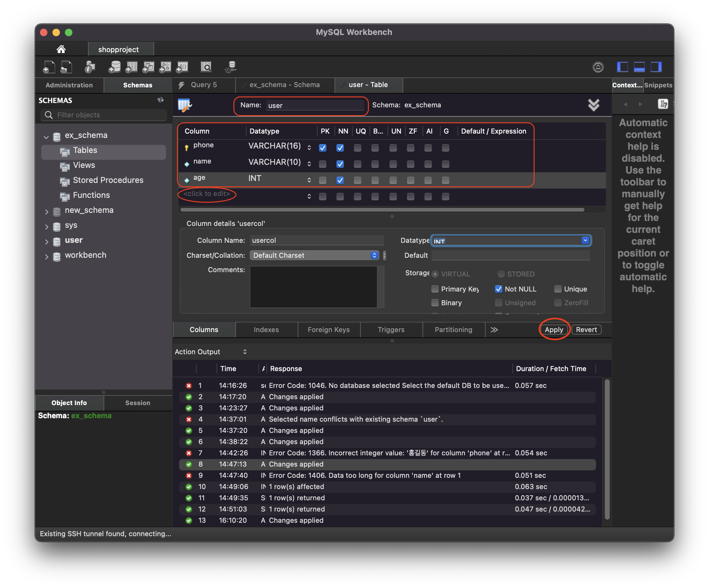
Task: Refresh the schemas list icon
Action: 161,100
